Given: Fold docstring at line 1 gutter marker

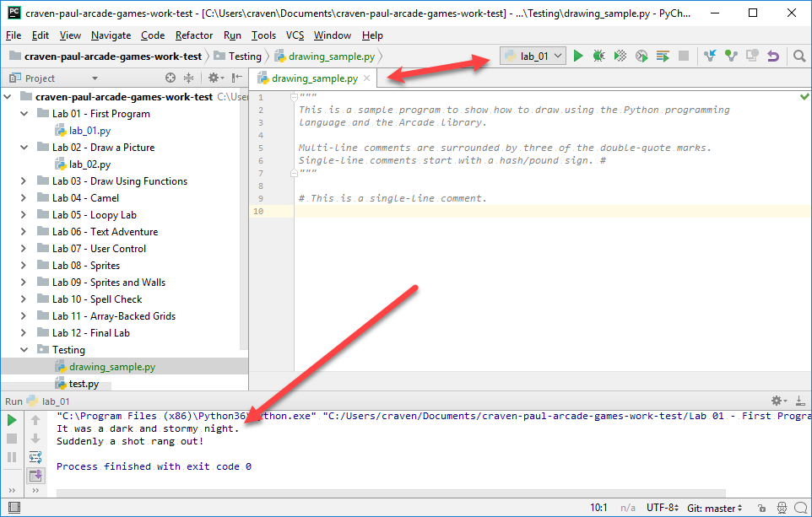Looking at the screenshot, I should click(294, 97).
